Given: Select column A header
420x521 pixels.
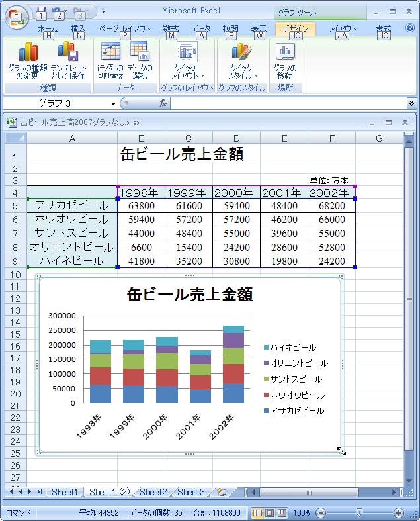Looking at the screenshot, I should coord(72,138).
